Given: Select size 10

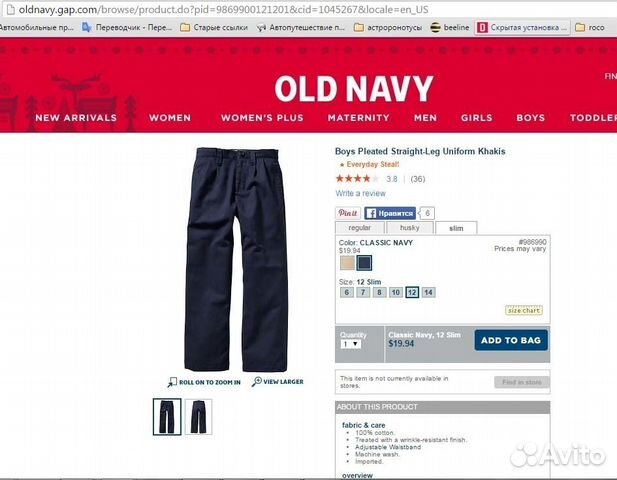Looking at the screenshot, I should click(x=395, y=292).
